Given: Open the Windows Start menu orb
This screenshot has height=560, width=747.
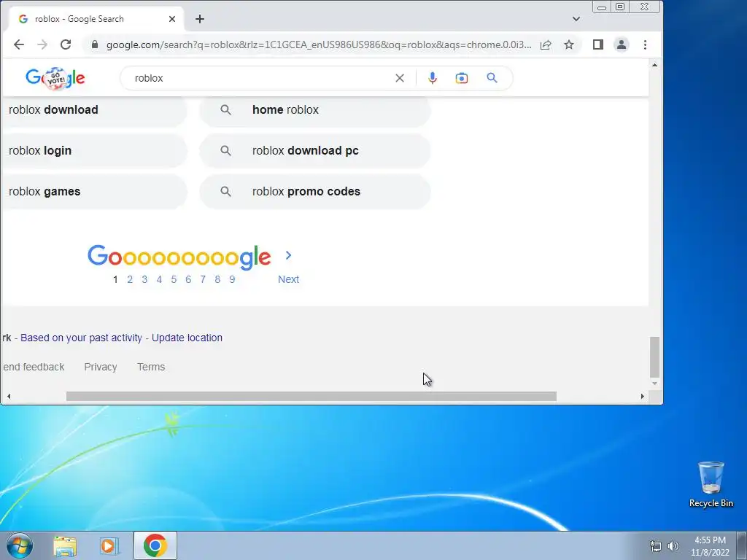Looking at the screenshot, I should [19, 545].
